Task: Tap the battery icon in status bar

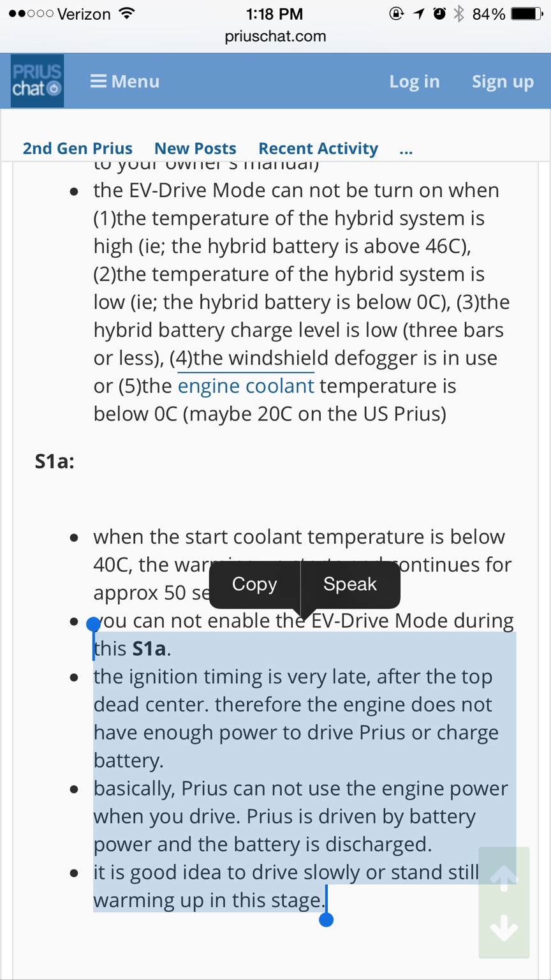Action: [527, 14]
